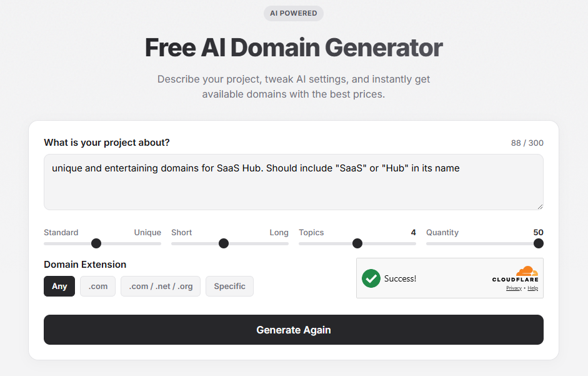
Task: Click the '88 / 300' character counter
Action: point(527,142)
